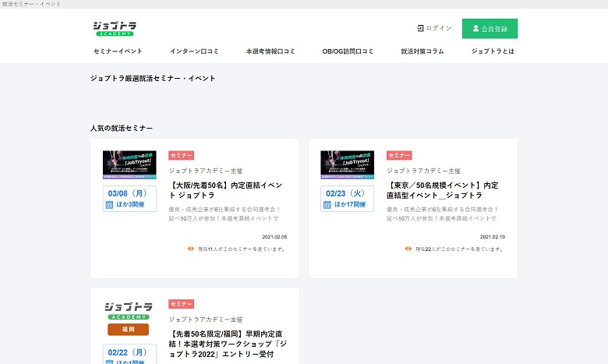Open the OB/OG訪問口コミ menu item
This screenshot has height=364, width=608.
click(x=348, y=51)
